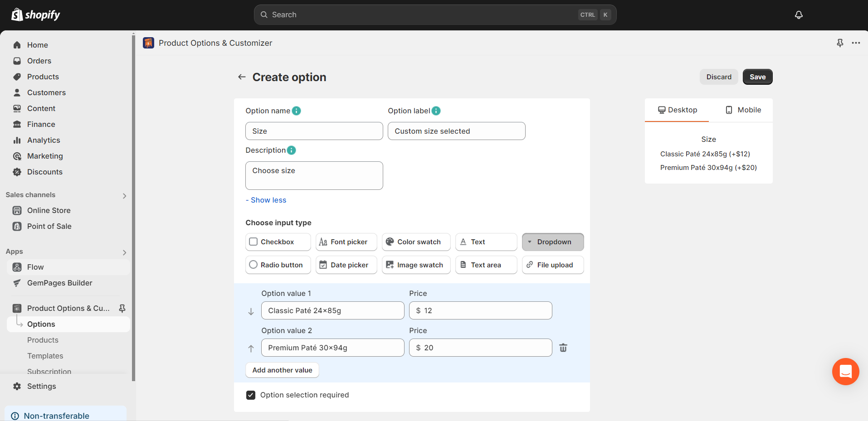Click the pin icon next to the app title
This screenshot has width=868, height=421.
(840, 43)
